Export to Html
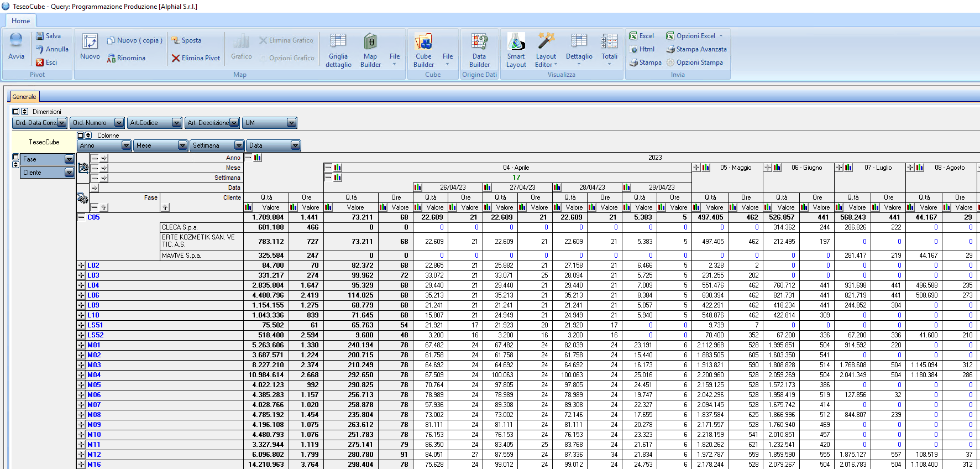 point(642,49)
